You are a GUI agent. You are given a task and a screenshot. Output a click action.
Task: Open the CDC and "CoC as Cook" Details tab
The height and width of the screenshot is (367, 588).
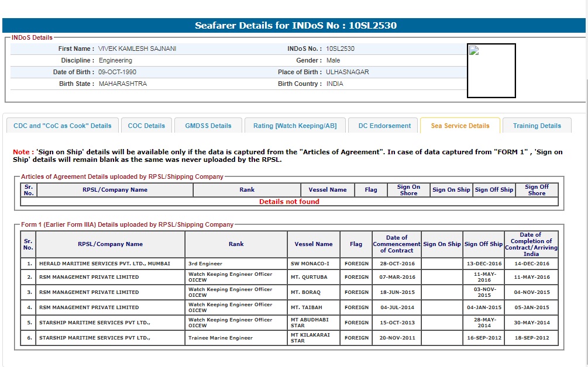point(63,126)
